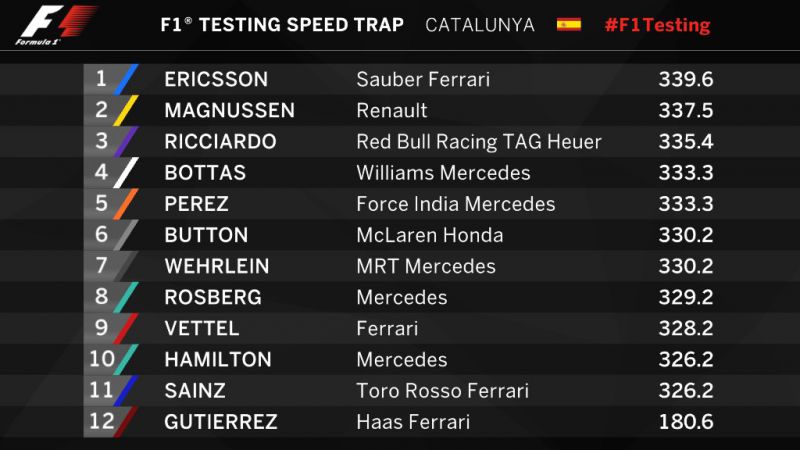The width and height of the screenshot is (800, 450).
Task: Click the white Williams stripe beside Bottas
Action: (x=126, y=172)
